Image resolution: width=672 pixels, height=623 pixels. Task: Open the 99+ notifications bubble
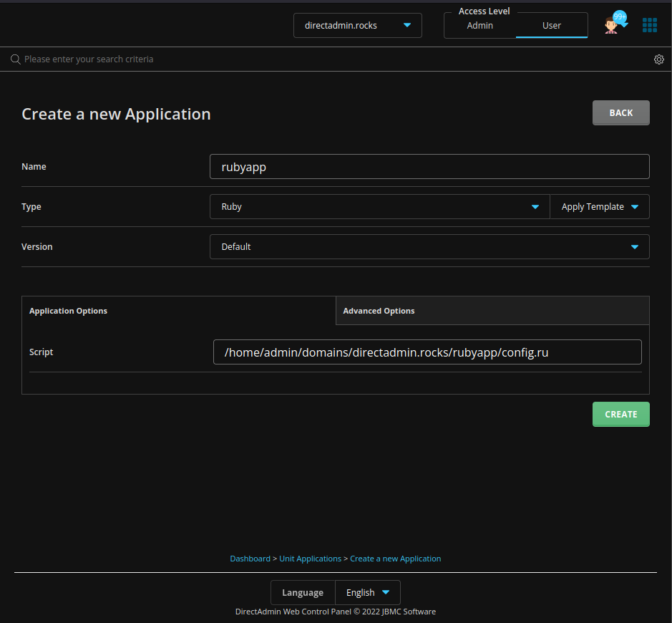tap(618, 16)
